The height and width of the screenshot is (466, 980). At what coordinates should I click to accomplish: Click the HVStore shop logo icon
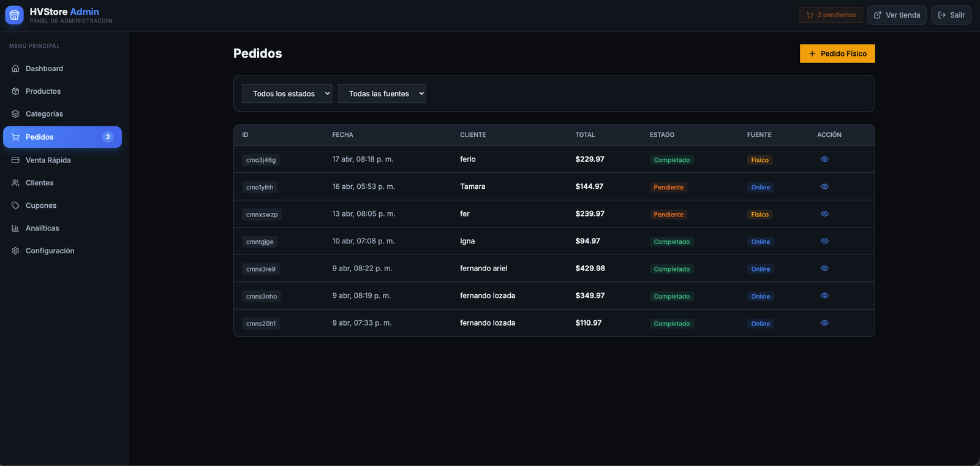(x=14, y=15)
